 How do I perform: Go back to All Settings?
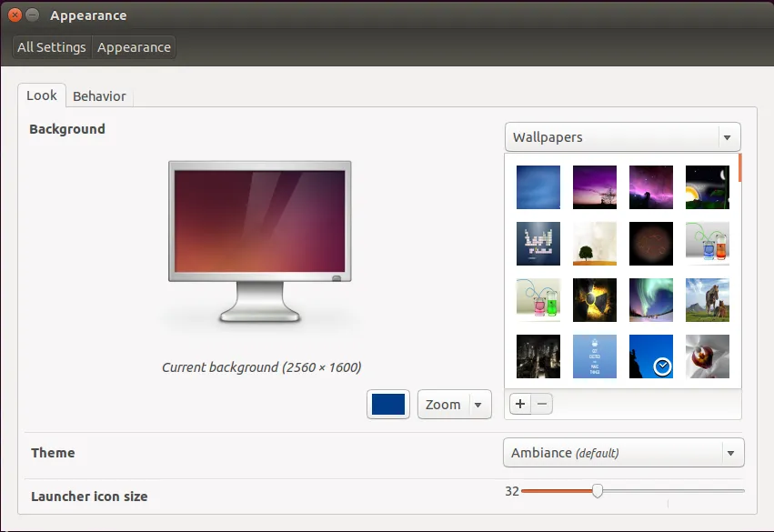(x=51, y=46)
